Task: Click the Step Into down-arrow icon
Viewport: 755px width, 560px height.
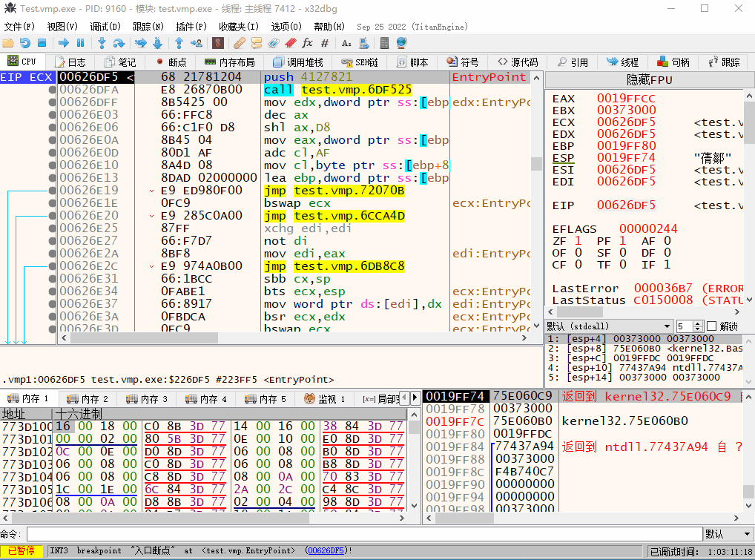Action: [102, 43]
